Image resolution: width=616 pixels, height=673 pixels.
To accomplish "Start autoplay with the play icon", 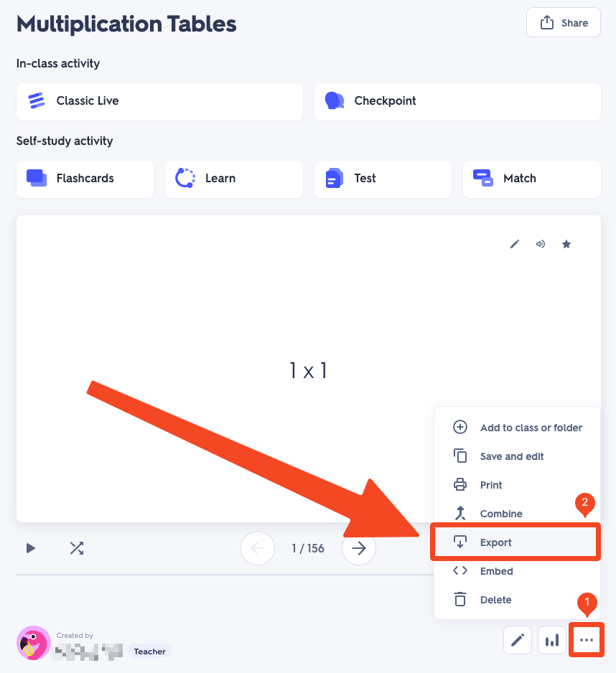I will point(30,548).
